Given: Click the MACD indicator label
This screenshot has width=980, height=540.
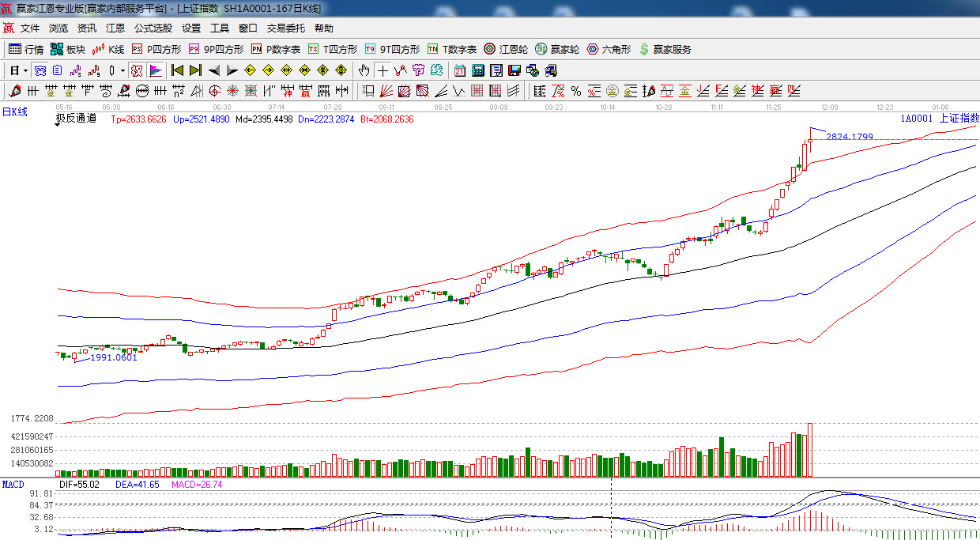Looking at the screenshot, I should tap(13, 484).
